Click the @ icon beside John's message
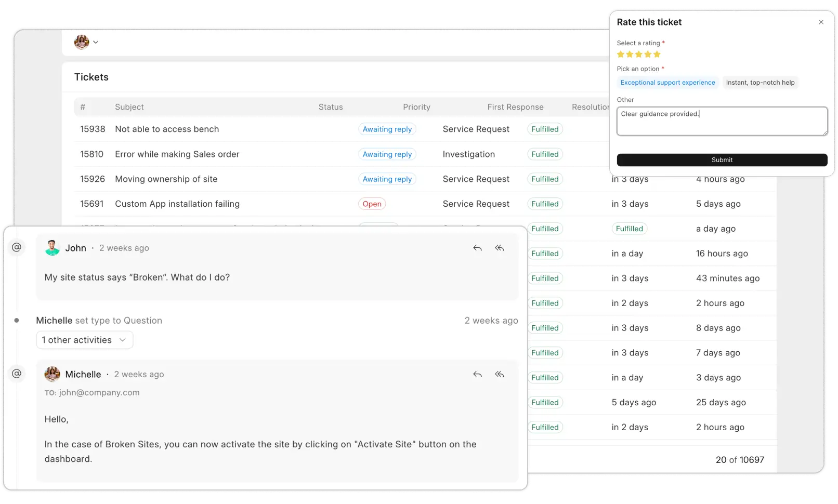838x504 pixels. 17,247
